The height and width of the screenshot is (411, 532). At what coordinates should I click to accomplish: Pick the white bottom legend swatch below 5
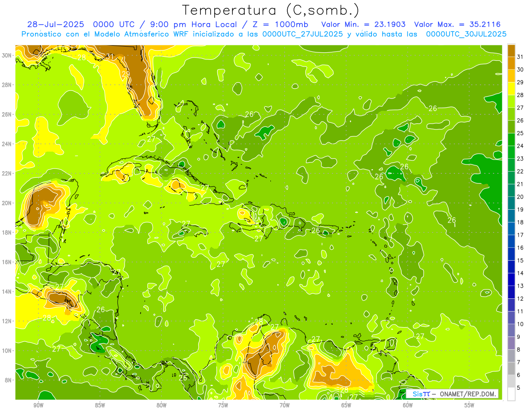(511, 394)
